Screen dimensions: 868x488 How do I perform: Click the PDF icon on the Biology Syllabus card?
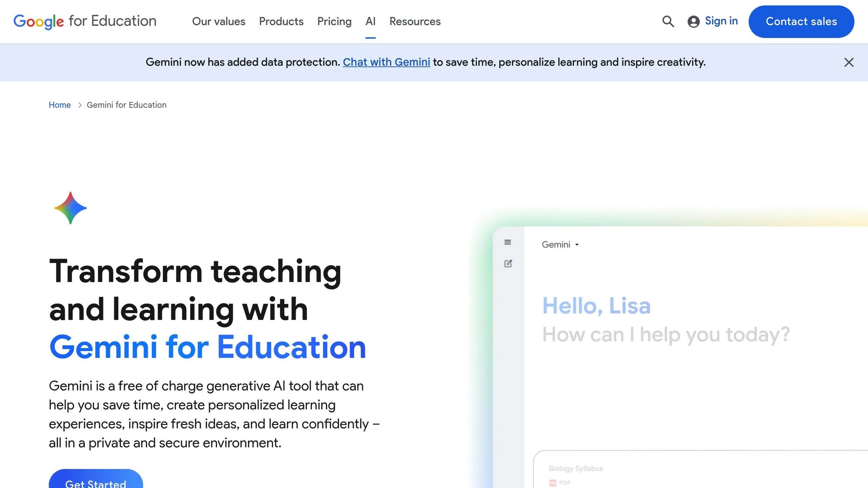(552, 482)
